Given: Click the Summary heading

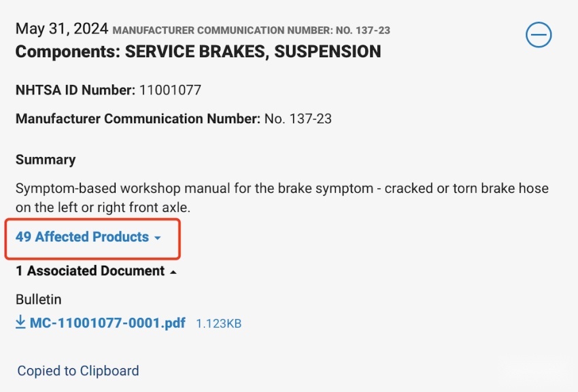Looking at the screenshot, I should coord(46,160).
